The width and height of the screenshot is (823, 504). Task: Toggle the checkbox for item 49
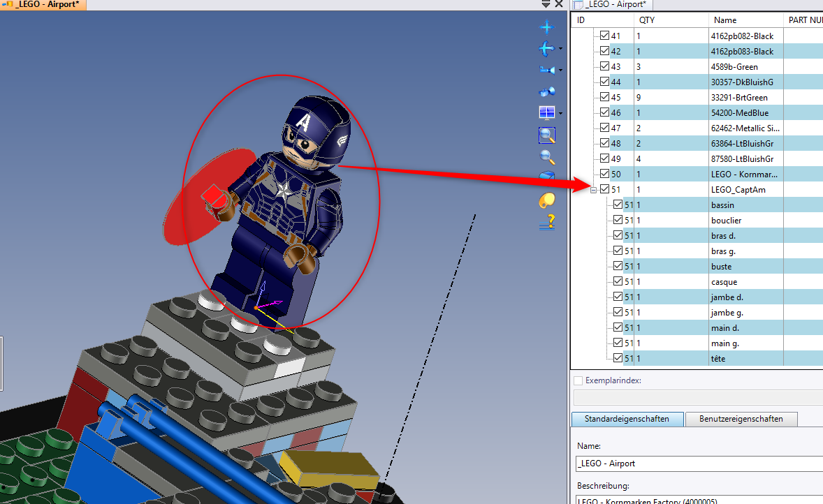(x=604, y=158)
